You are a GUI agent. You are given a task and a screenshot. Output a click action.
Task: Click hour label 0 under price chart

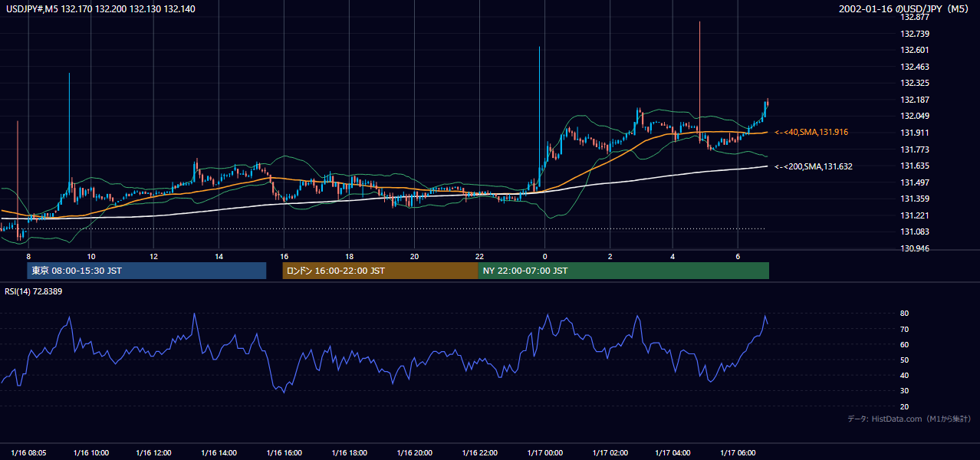545,256
